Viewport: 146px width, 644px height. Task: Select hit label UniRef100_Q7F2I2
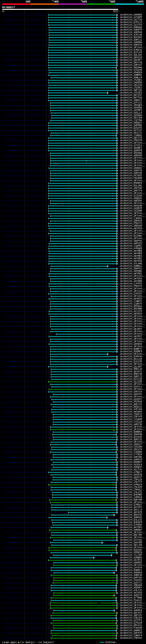(131, 103)
